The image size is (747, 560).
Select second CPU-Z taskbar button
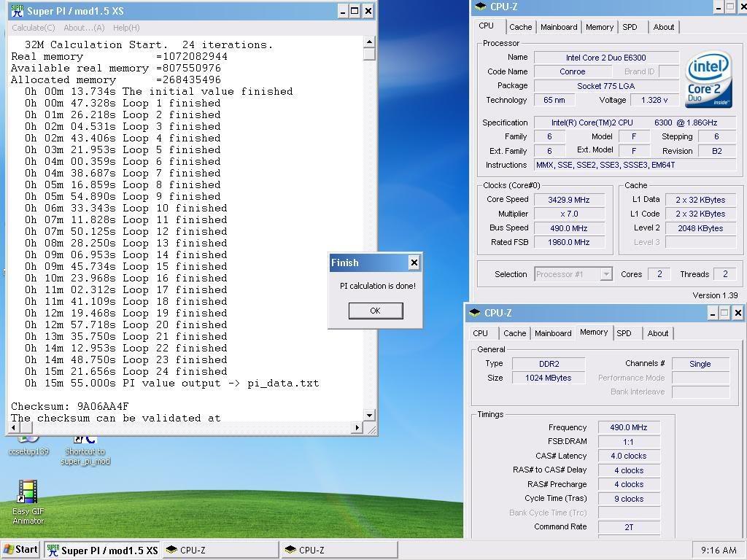click(x=339, y=550)
